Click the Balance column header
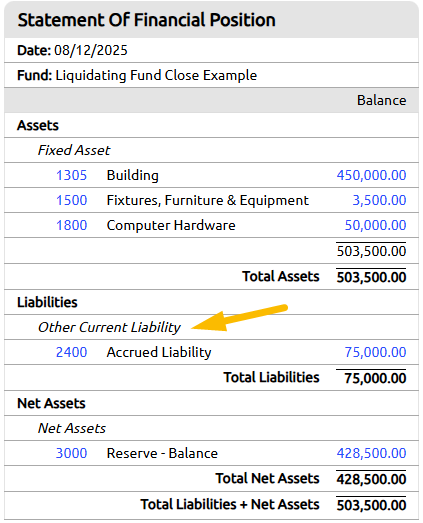The height and width of the screenshot is (523, 423). pyautogui.click(x=382, y=100)
